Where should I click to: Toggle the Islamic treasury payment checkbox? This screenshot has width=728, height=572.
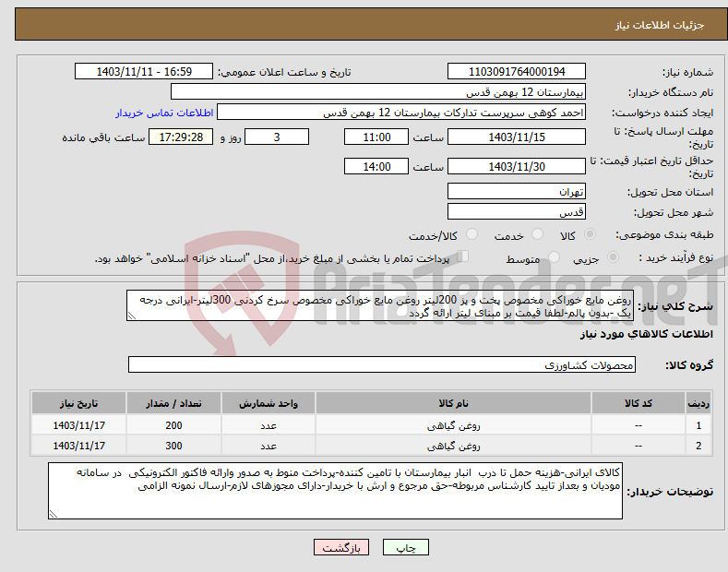point(463,256)
